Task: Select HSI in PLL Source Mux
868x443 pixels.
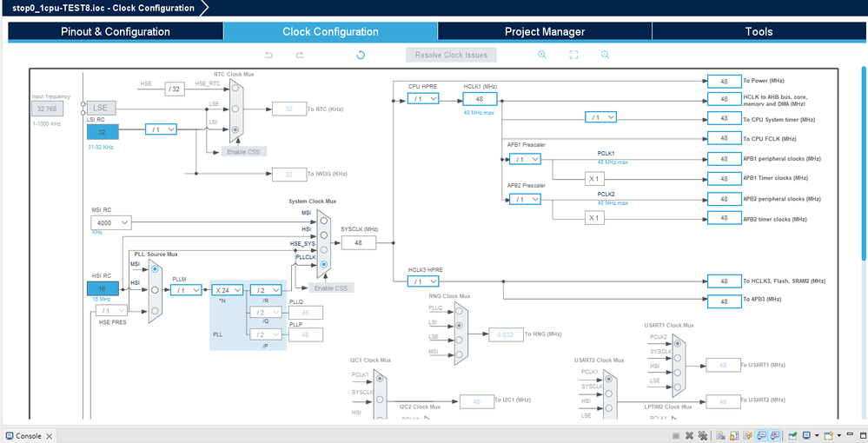Action: (x=155, y=289)
